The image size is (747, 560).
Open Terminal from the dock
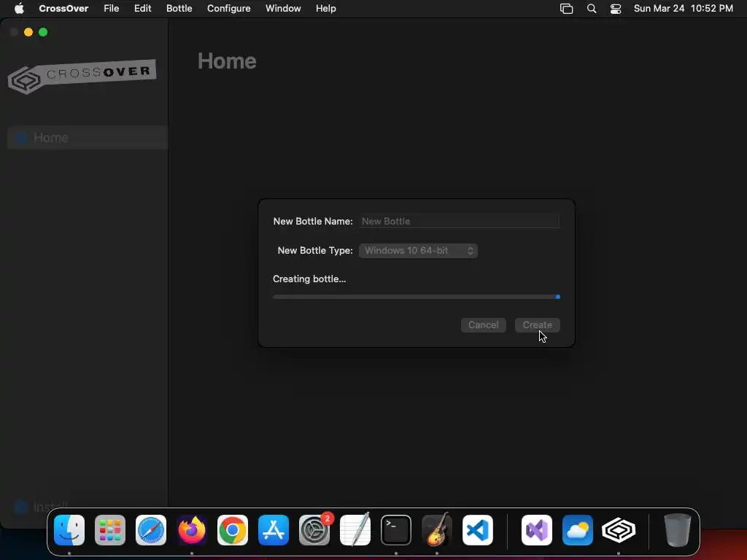396,530
